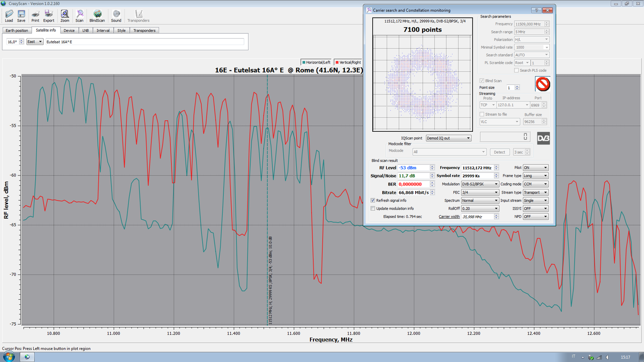This screenshot has height=362, width=644.
Task: Check the Stream to file option
Action: tap(482, 114)
